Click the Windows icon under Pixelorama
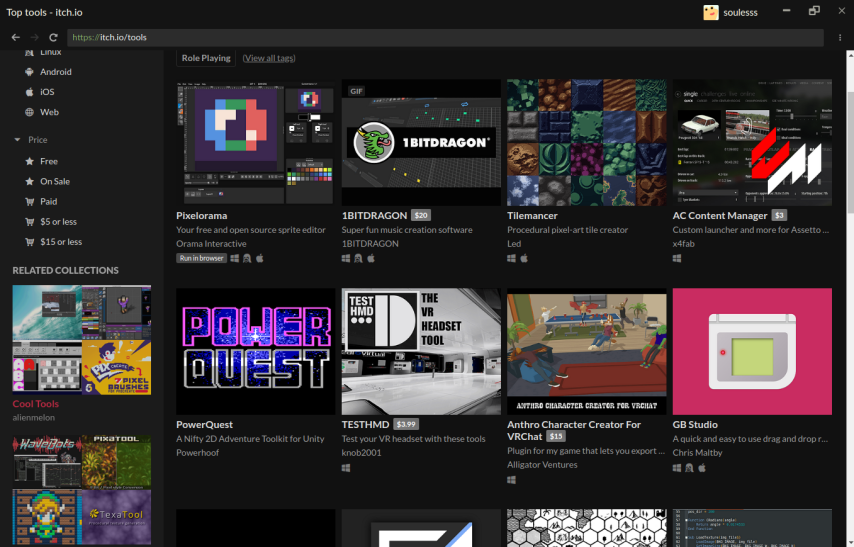854x547 pixels. click(x=235, y=258)
